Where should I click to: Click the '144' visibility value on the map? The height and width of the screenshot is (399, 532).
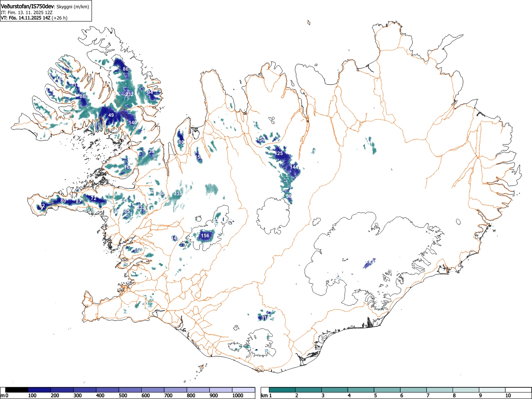[294, 167]
